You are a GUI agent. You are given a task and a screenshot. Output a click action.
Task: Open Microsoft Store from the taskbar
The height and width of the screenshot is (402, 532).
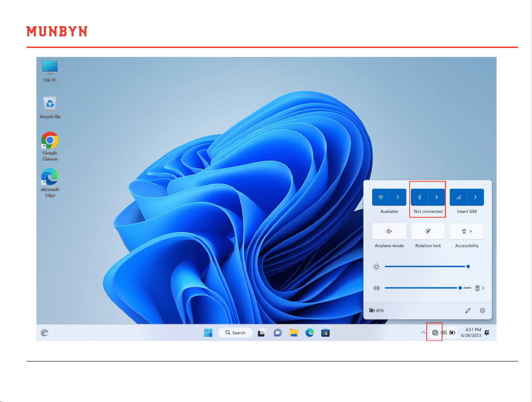coord(325,333)
